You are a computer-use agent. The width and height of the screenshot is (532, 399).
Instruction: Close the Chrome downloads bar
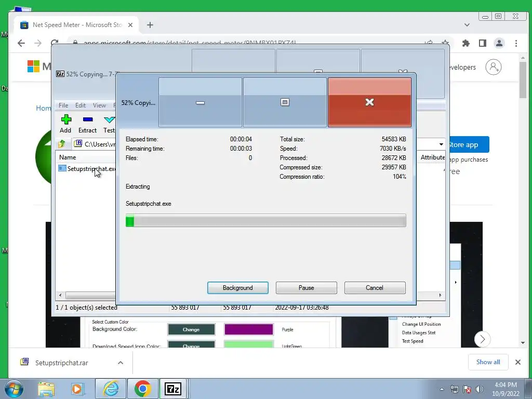click(x=518, y=362)
